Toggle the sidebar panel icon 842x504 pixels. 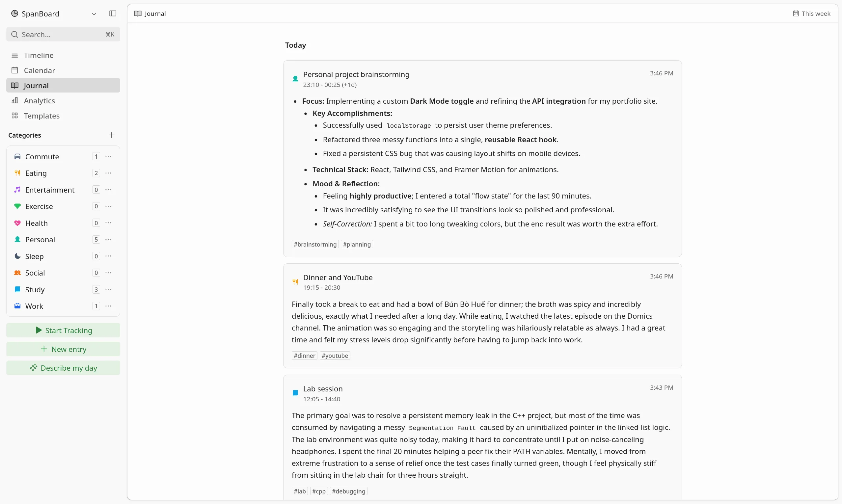pyautogui.click(x=113, y=13)
